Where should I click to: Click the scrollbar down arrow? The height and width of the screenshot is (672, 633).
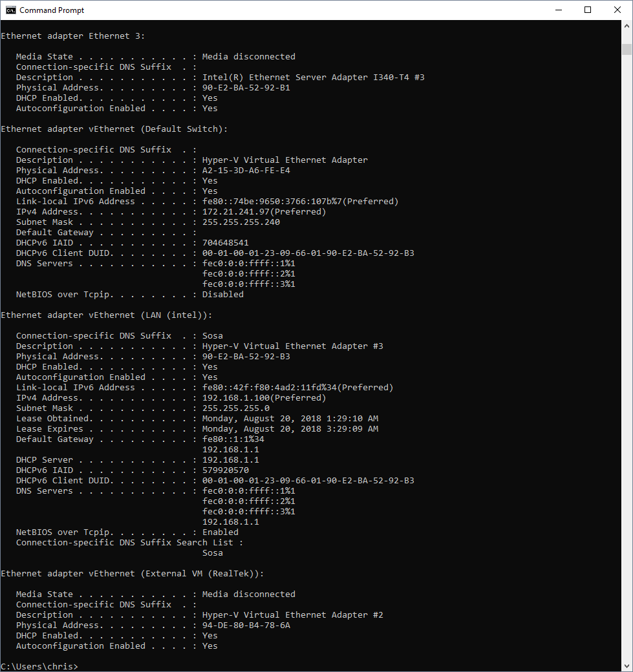tap(627, 666)
